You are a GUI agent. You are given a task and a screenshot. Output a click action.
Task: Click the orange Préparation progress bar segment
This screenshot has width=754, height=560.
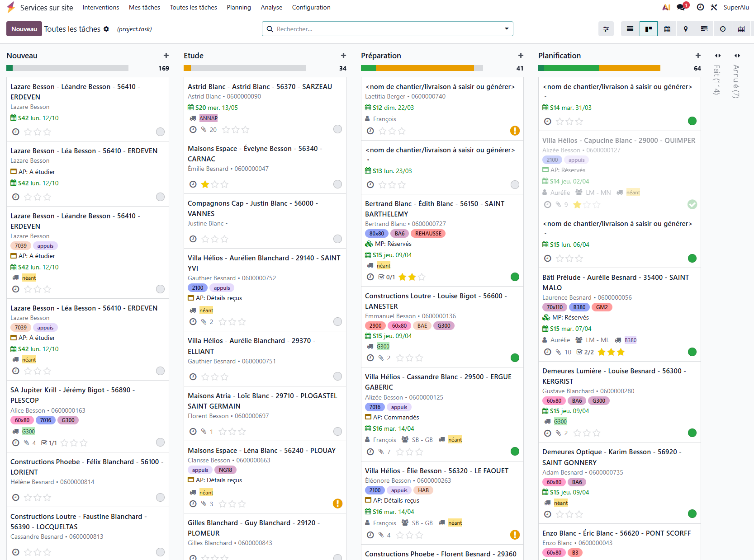(x=424, y=68)
